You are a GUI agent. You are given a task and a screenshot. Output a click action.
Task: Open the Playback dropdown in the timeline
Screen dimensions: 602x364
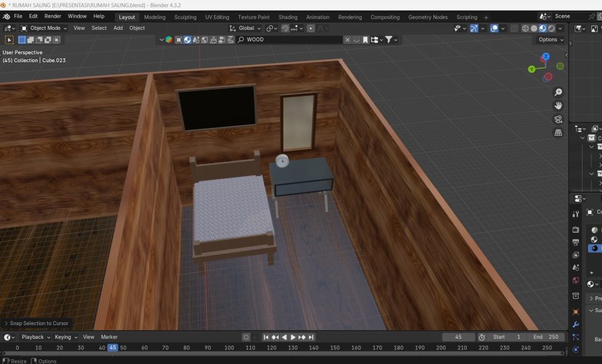[34, 337]
